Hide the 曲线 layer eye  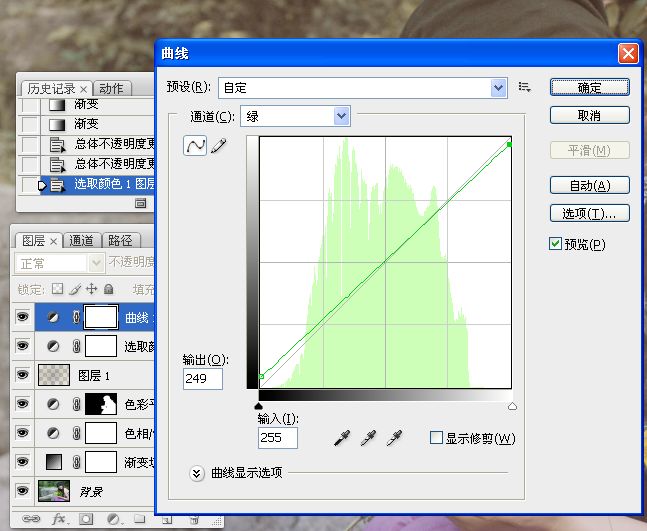(22, 317)
